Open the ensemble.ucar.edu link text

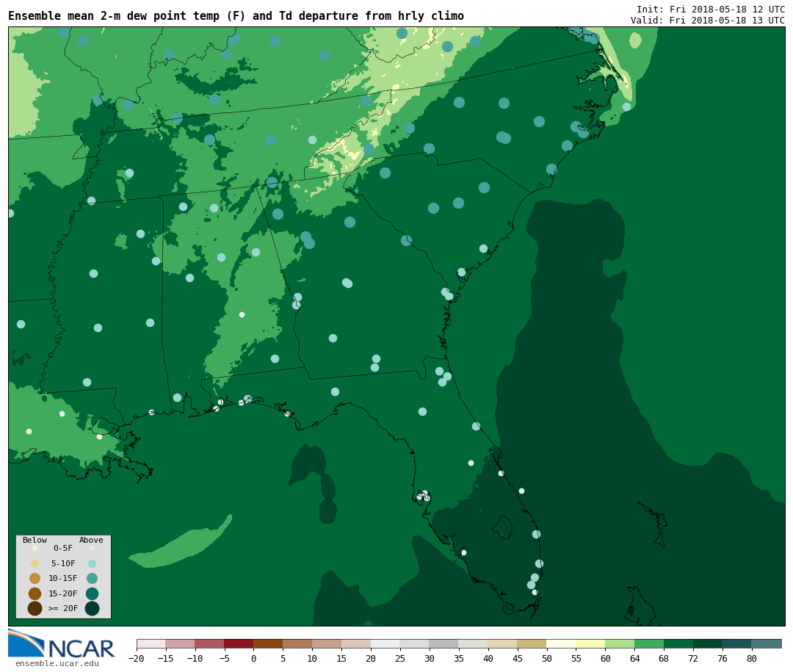click(57, 663)
